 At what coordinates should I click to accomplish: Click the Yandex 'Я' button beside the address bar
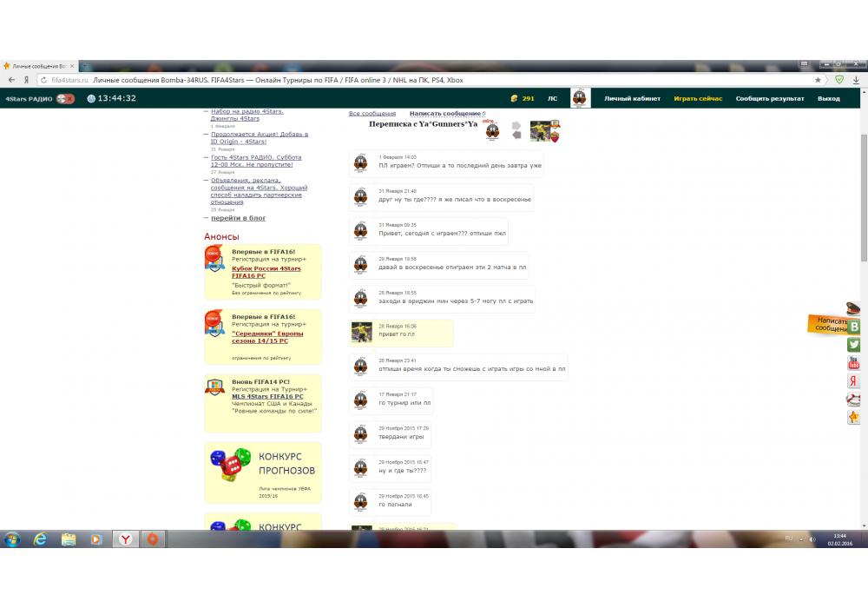coord(26,80)
